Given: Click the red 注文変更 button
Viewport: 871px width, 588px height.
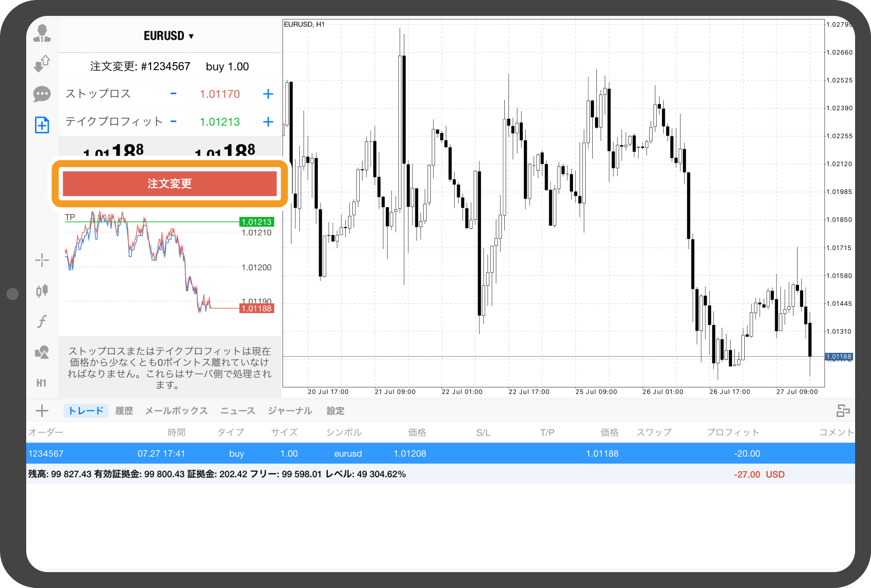Looking at the screenshot, I should (170, 184).
